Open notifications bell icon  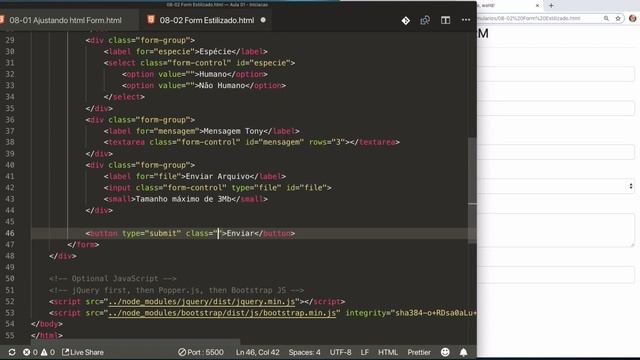coord(463,352)
